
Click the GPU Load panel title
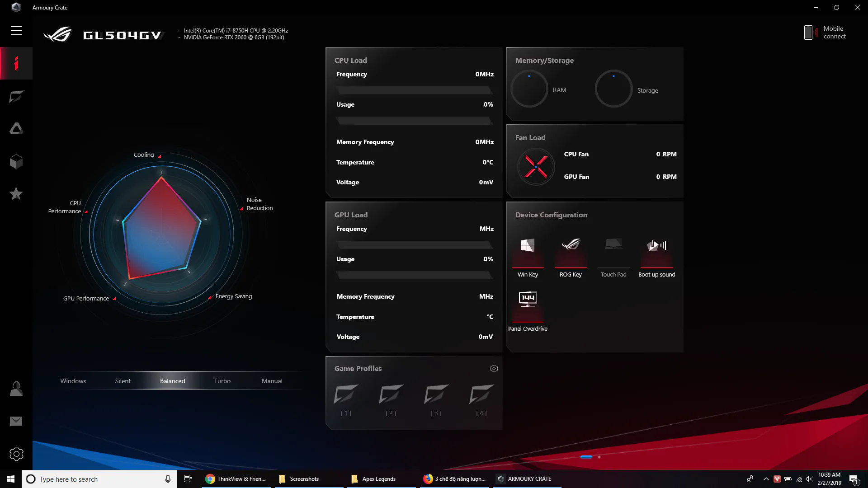tap(351, 215)
